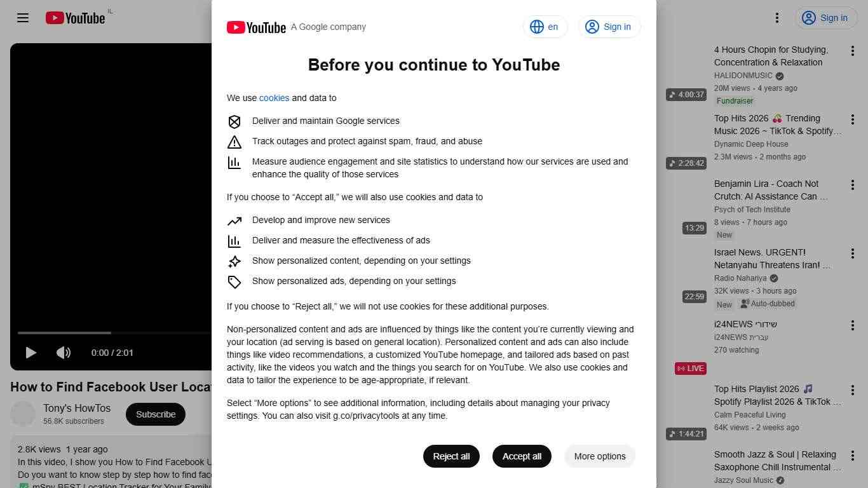Open options for i24NEWS live stream

tap(853, 325)
